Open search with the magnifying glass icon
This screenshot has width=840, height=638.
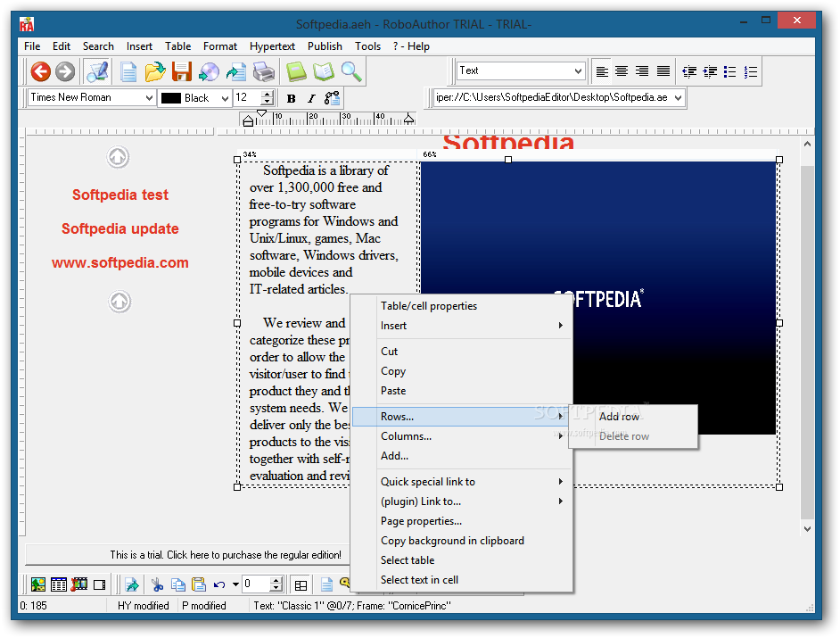pos(351,71)
